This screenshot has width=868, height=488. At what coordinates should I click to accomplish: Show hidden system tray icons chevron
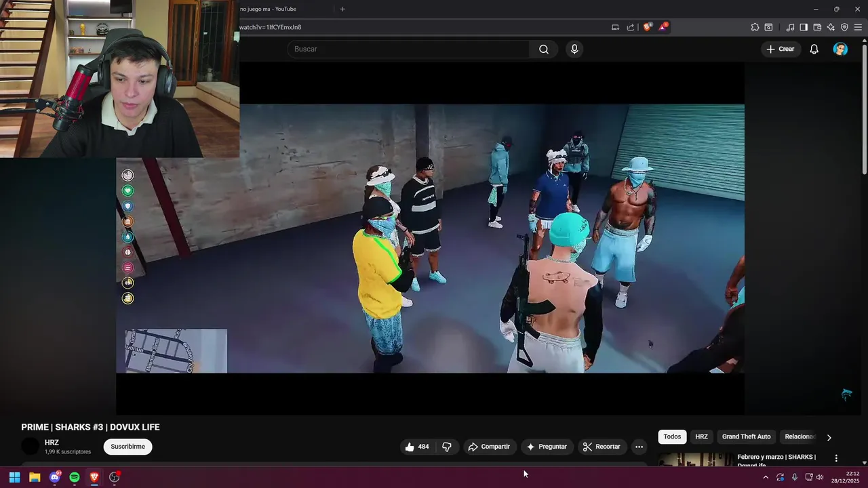click(766, 477)
